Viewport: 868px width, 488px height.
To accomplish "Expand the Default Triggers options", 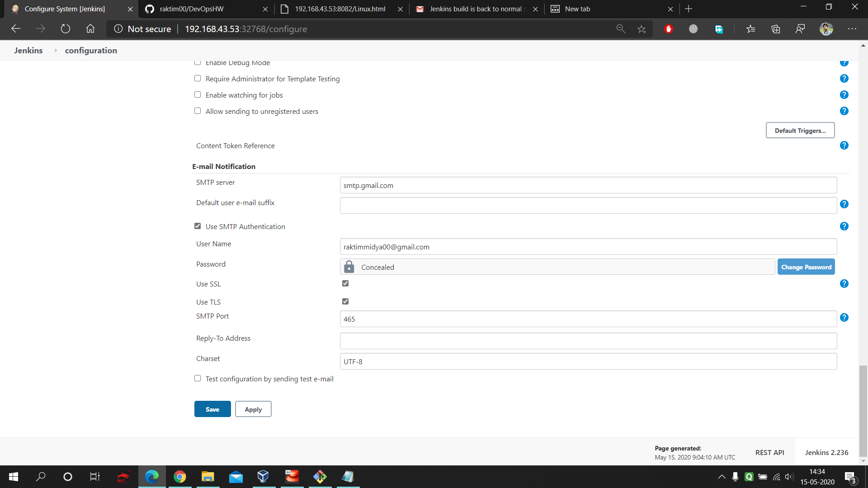I will [800, 131].
